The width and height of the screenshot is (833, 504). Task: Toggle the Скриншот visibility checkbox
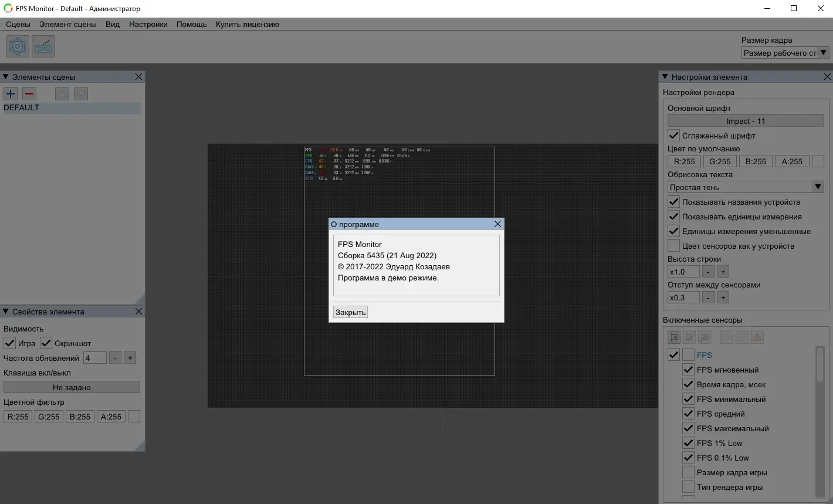point(46,343)
